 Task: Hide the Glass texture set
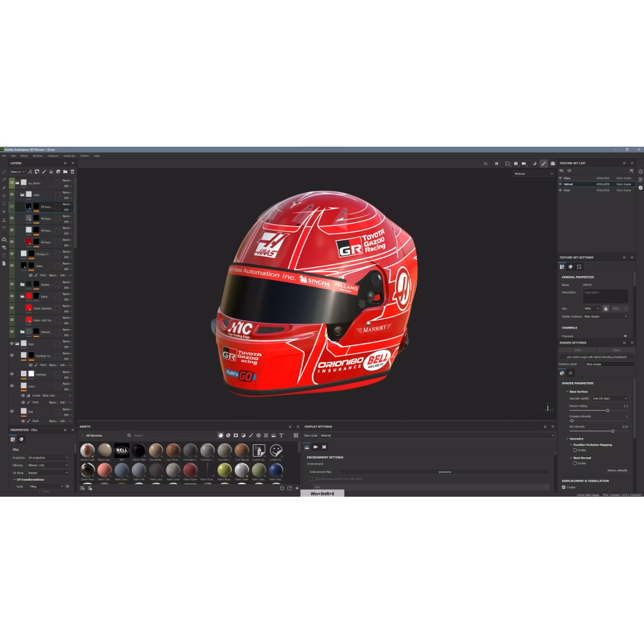coord(560,178)
